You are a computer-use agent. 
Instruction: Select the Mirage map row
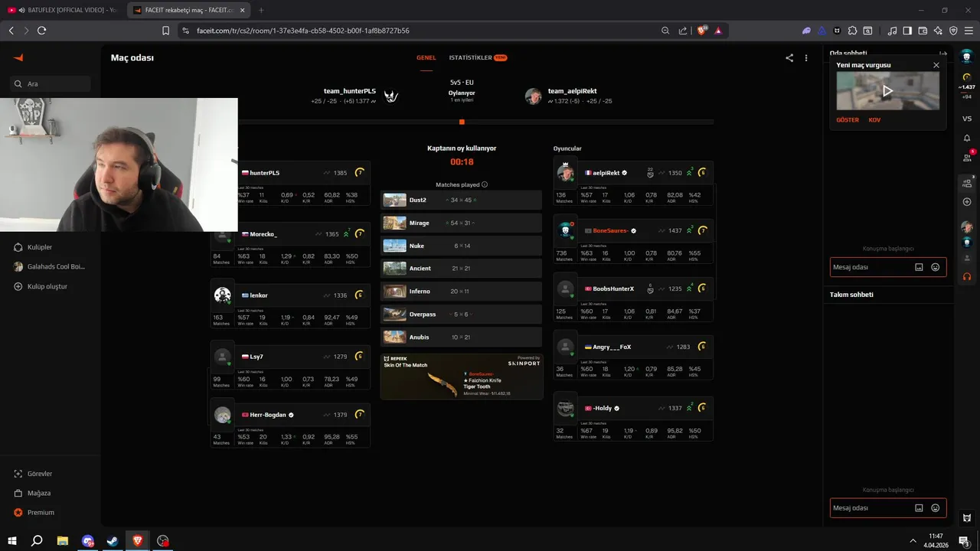461,223
